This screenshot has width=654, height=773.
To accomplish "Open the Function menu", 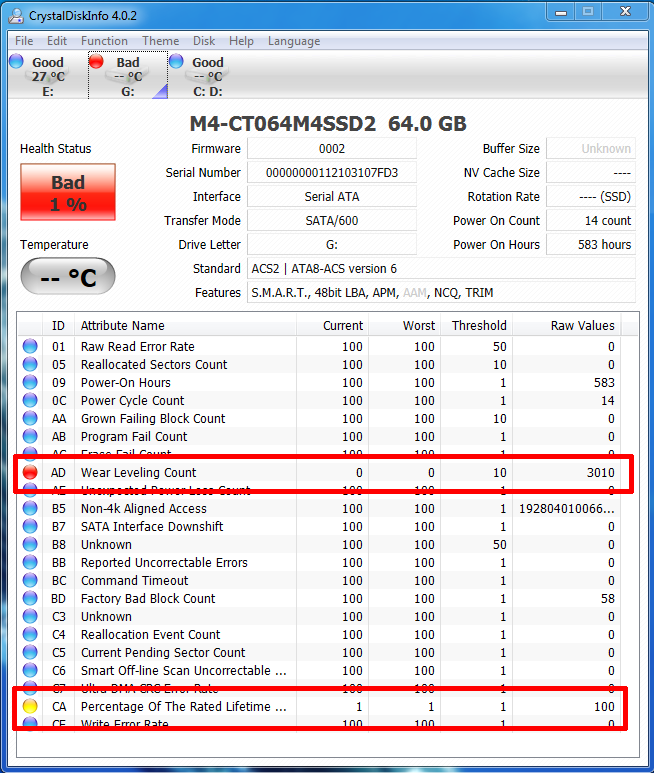I will pyautogui.click(x=104, y=41).
